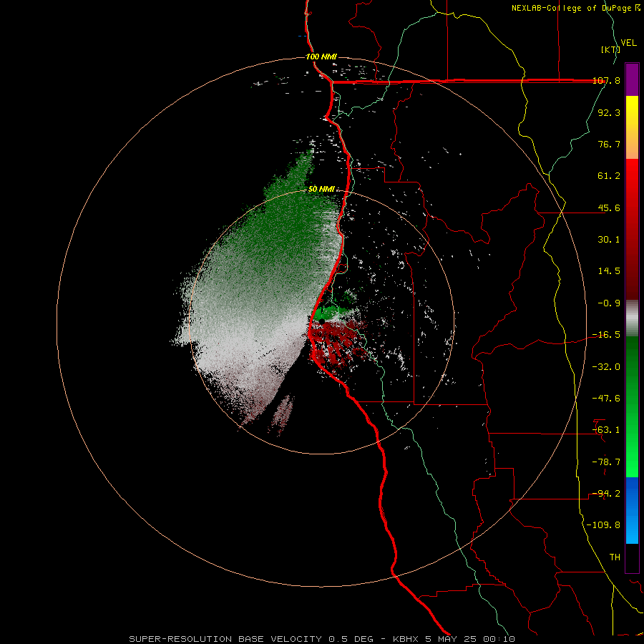The width and height of the screenshot is (644, 644).
Task: Click the Super-Resolution Base Velocity caption text
Action: (321, 639)
